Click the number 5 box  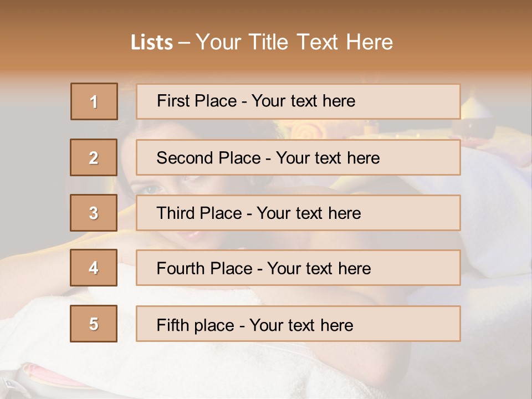tap(94, 324)
